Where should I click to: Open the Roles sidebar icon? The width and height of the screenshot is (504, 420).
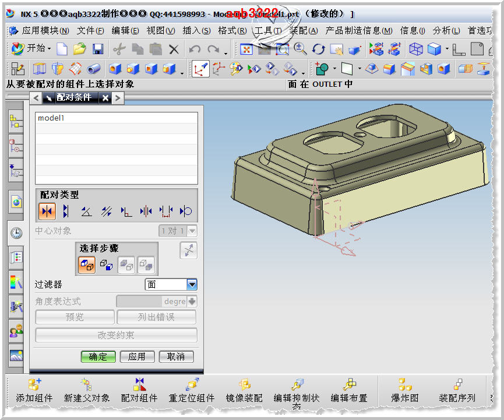click(x=16, y=331)
